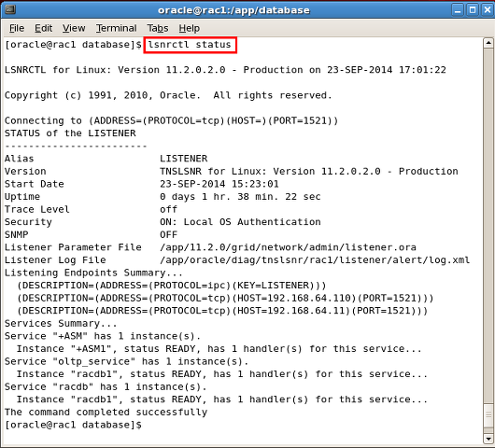Click the terminal icon in the title bar
This screenshot has width=495, height=448.
tap(10, 9)
